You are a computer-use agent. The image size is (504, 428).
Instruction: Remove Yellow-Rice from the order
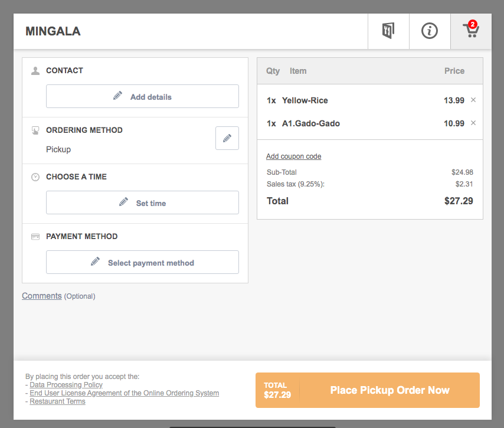pos(473,100)
